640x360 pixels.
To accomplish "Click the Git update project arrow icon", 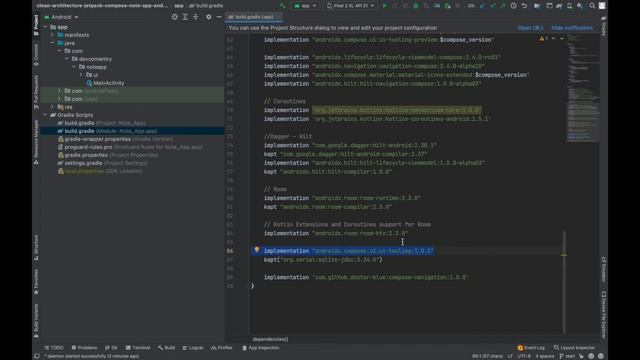I will [482, 6].
